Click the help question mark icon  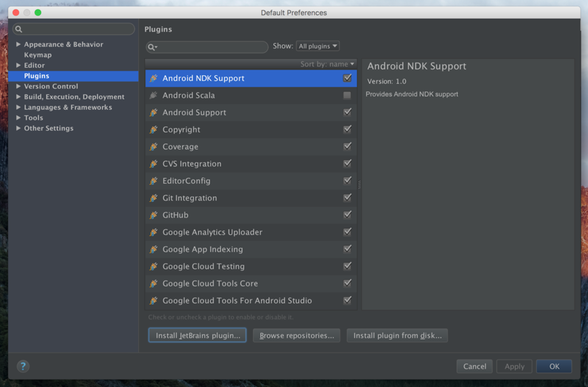23,366
